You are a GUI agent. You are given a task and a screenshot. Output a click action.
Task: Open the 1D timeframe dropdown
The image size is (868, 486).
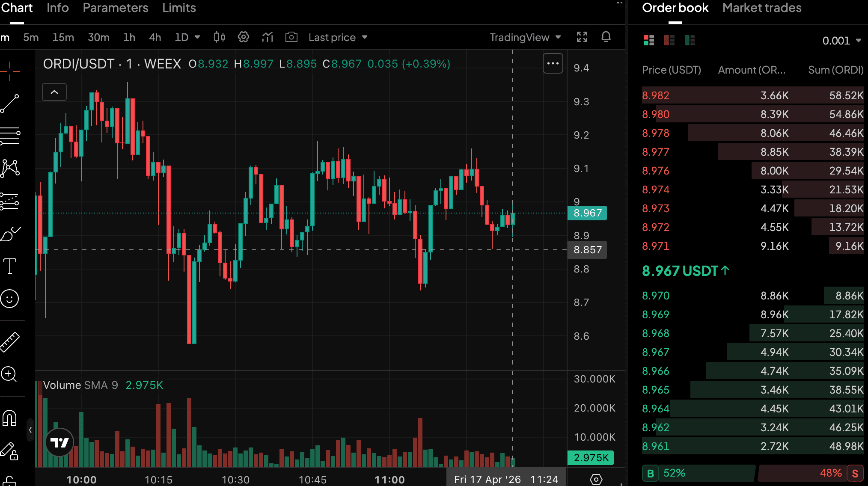click(x=187, y=37)
